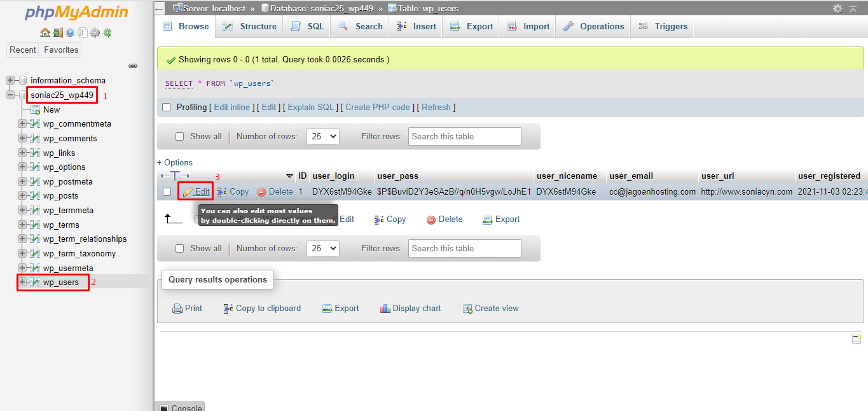Click the Favorites button
The width and height of the screenshot is (868, 411).
click(x=61, y=50)
